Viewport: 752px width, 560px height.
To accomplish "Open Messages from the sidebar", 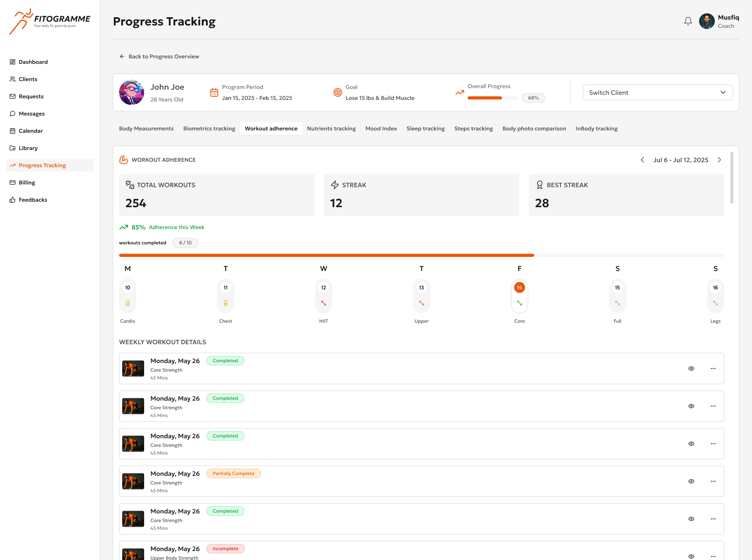I will point(12,114).
